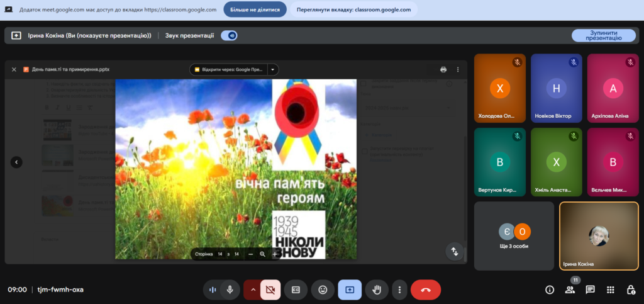
Task: Click 'Зупинити презентацію' button
Action: [603, 35]
